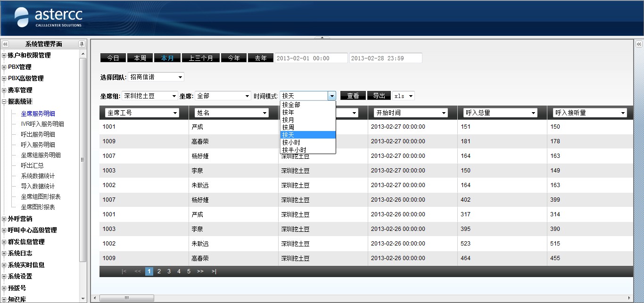
Task: Expand the PBX管理 tree node
Action: click(4, 67)
